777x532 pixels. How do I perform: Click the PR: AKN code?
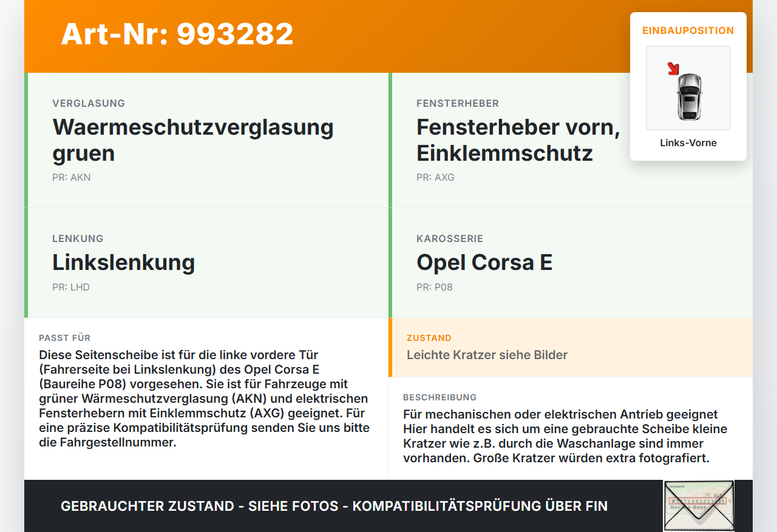[x=72, y=178]
